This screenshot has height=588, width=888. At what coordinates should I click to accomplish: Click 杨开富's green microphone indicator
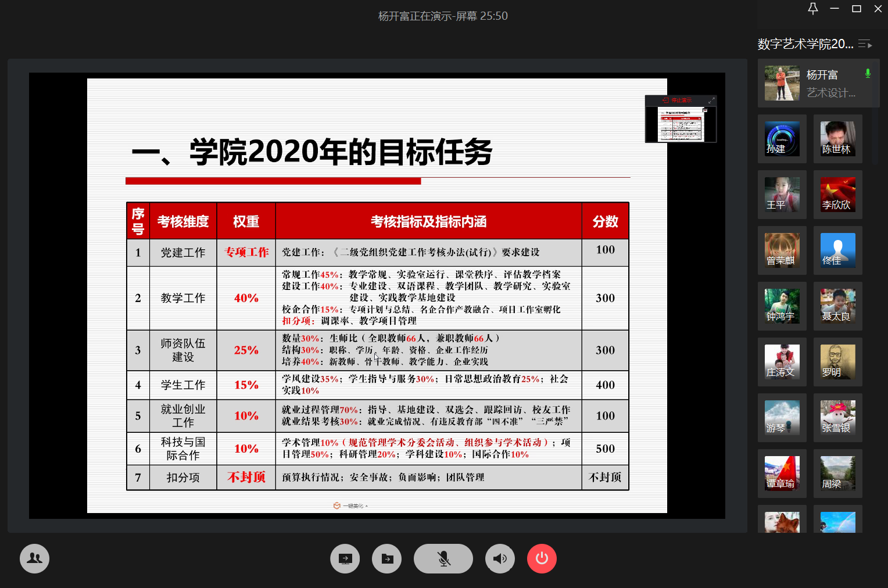[868, 74]
